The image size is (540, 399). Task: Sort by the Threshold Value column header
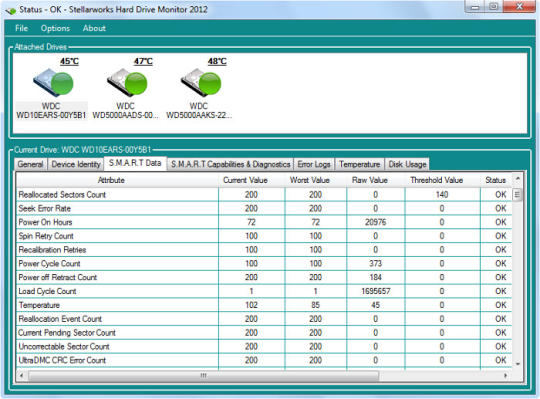[442, 180]
